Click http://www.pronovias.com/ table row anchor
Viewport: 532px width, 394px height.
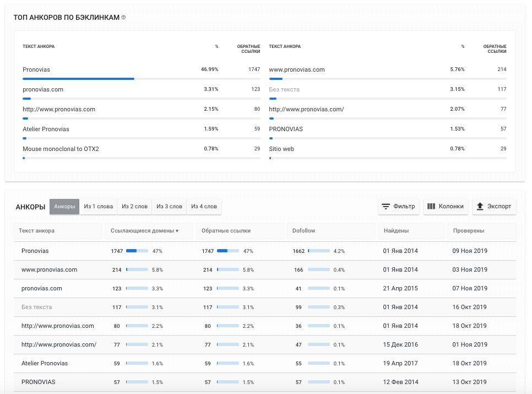(59, 344)
